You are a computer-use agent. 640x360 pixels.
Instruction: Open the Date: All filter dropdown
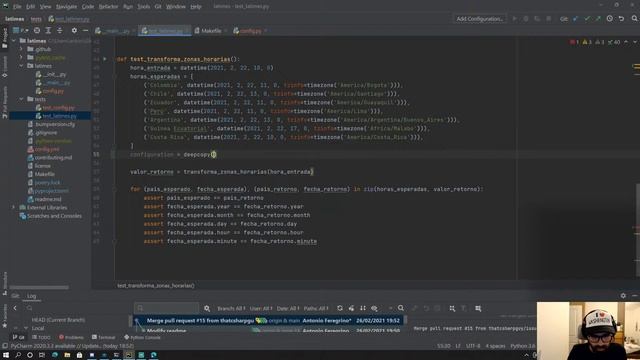[x=288, y=309]
